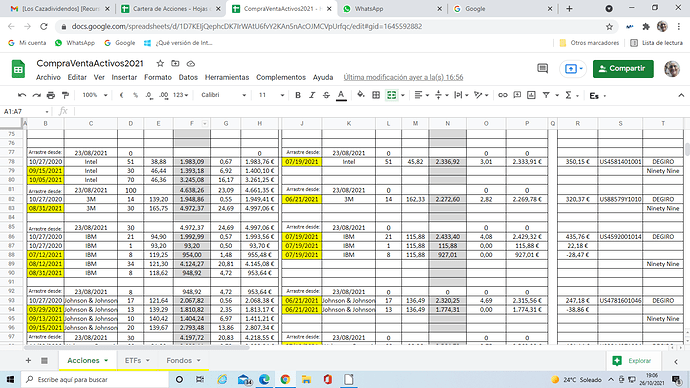Click the Insert link icon

point(503,95)
